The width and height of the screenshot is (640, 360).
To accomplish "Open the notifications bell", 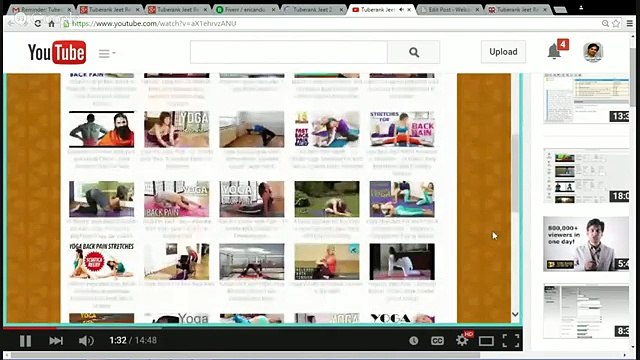I will coord(554,51).
